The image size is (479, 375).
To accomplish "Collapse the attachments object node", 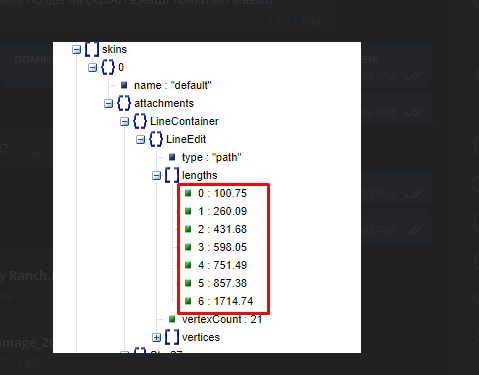I will pos(108,104).
